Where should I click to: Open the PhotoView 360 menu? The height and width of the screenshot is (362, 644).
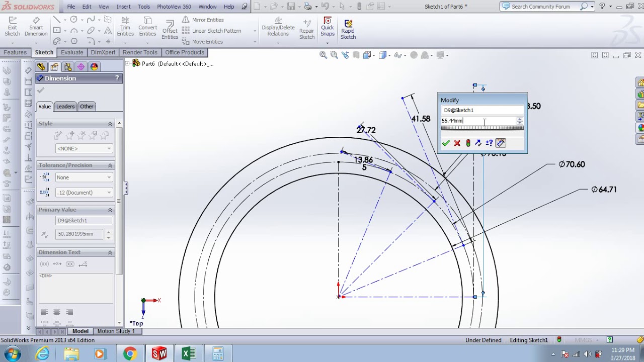point(174,7)
